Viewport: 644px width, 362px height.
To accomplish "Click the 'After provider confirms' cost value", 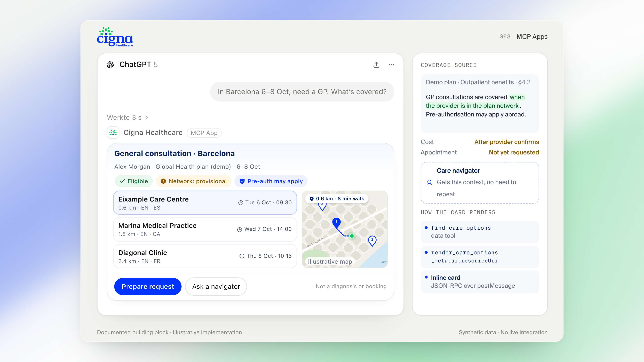I will (x=507, y=142).
